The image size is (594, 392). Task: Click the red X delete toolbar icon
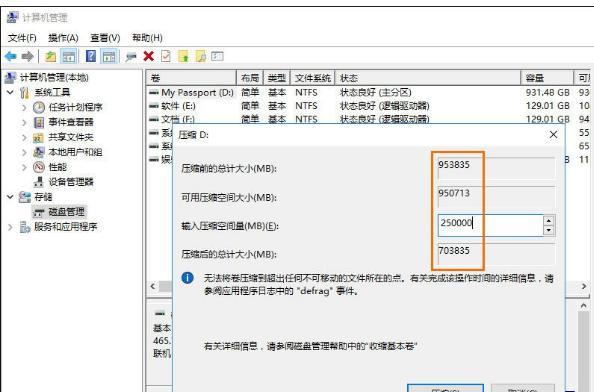click(148, 56)
